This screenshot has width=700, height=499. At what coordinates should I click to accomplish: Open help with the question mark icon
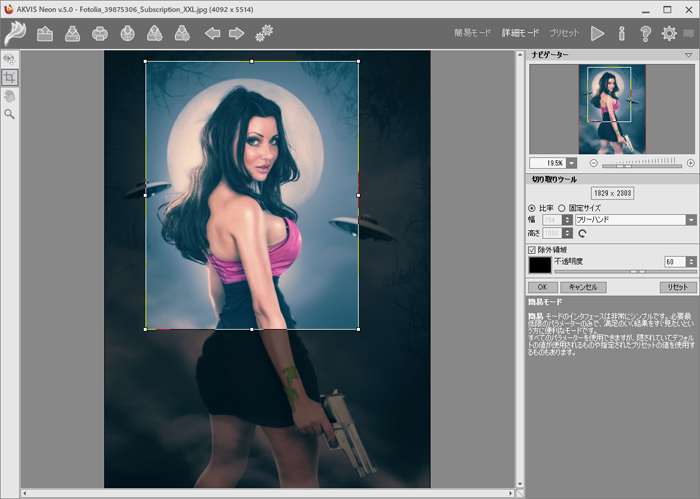[x=645, y=33]
